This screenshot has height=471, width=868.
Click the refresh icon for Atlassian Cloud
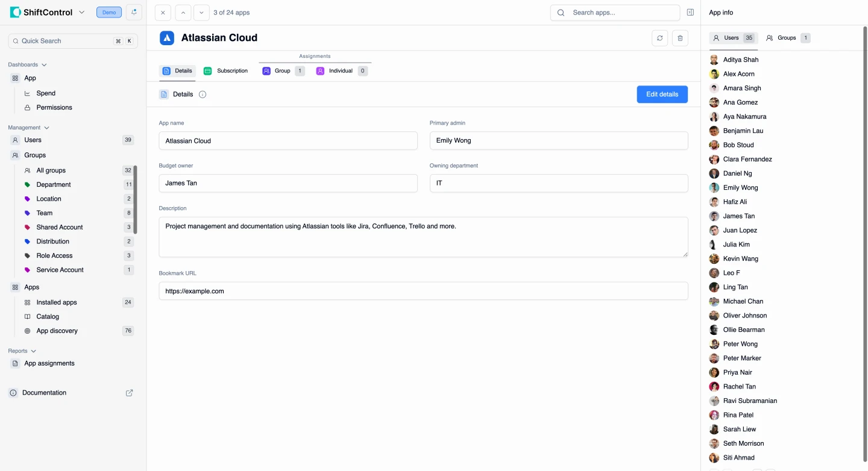[660, 38]
